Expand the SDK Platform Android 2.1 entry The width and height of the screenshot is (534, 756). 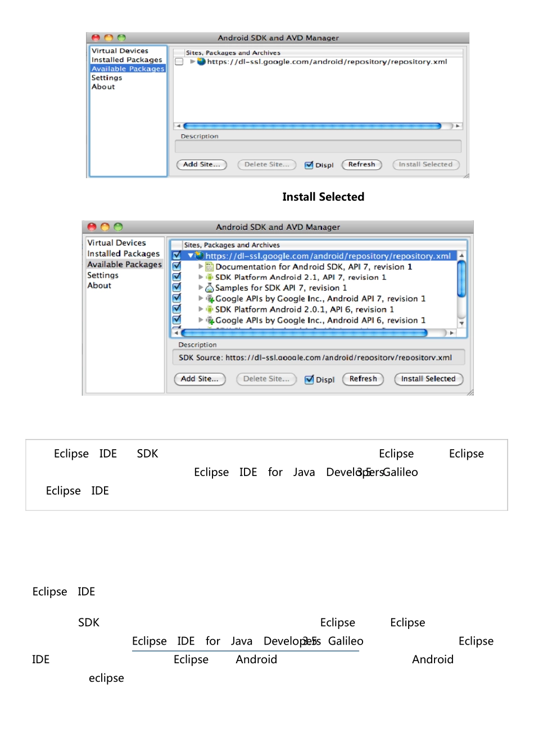click(201, 277)
